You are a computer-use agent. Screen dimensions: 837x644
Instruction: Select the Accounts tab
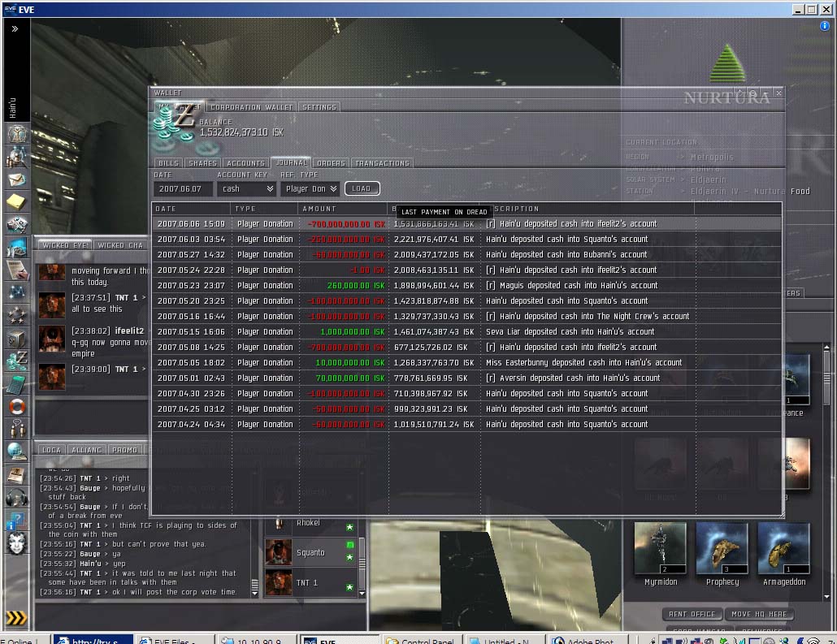tap(245, 163)
